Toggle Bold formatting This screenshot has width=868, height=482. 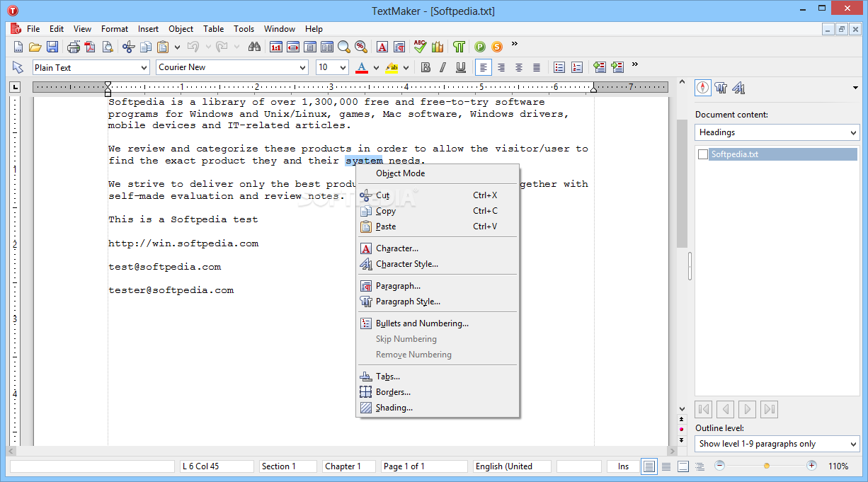coord(426,67)
